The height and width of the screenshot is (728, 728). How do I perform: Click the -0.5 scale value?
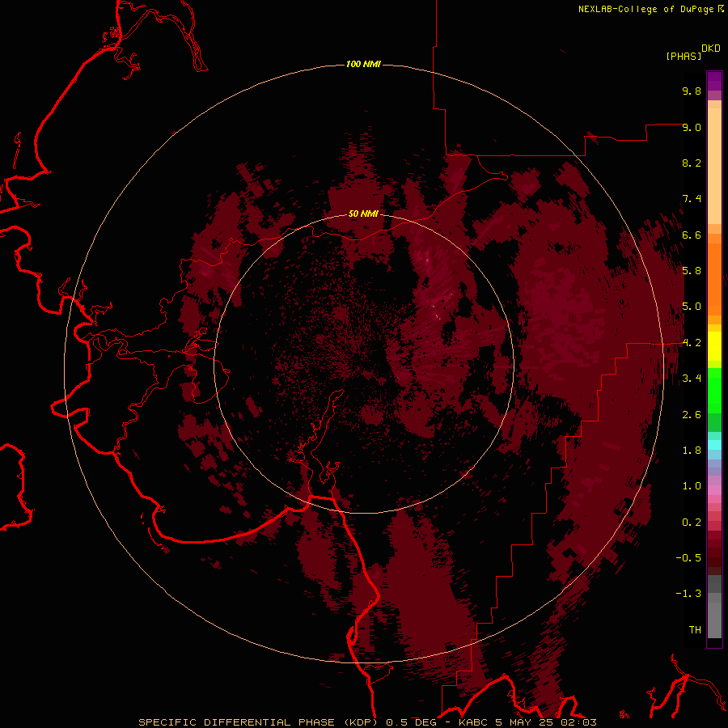point(688,558)
